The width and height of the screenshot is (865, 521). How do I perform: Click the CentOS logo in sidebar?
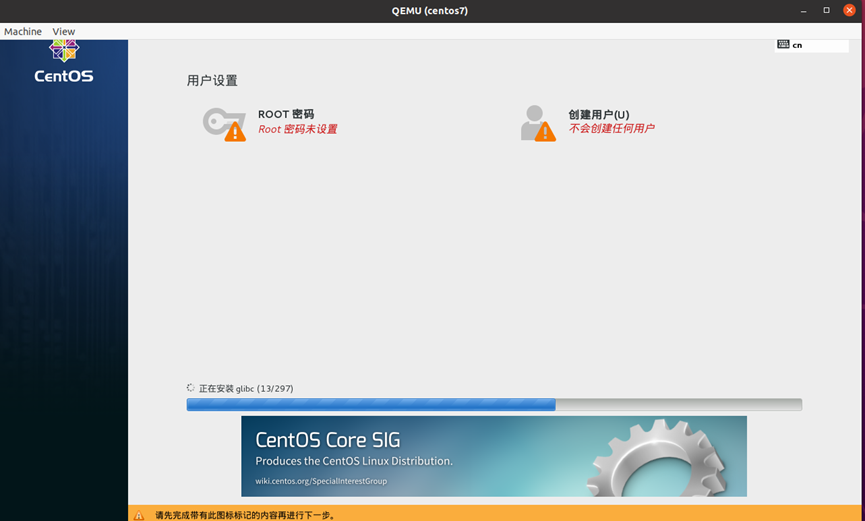pos(64,62)
